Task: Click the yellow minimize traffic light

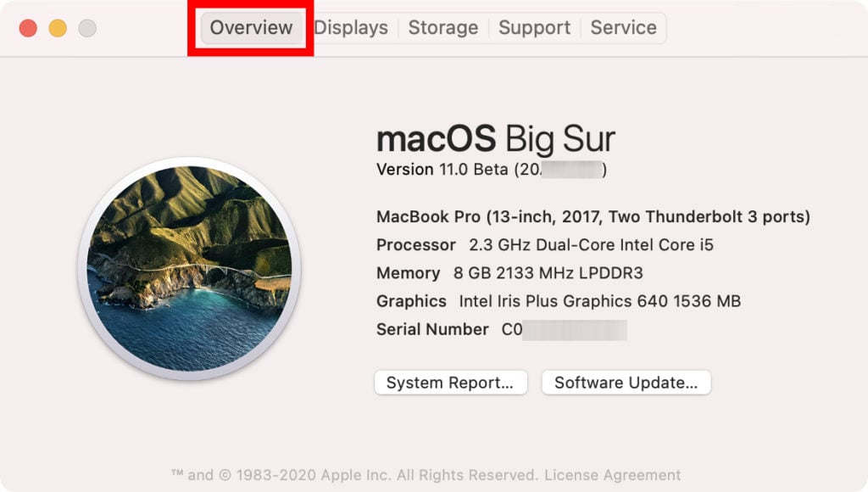Action: (x=58, y=27)
